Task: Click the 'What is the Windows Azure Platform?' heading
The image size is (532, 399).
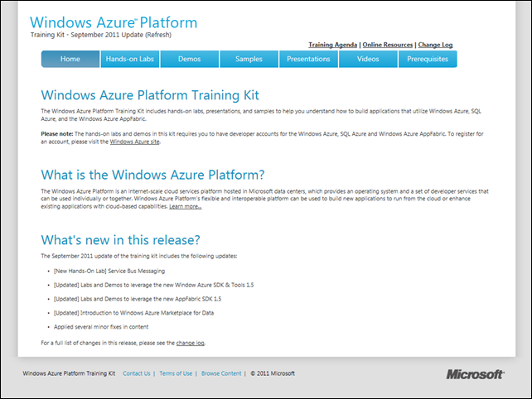Action: (152, 175)
